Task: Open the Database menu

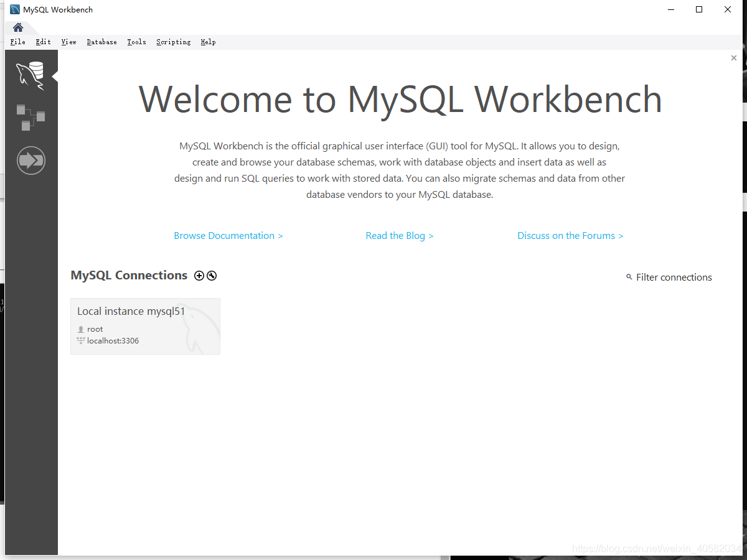Action: click(102, 42)
